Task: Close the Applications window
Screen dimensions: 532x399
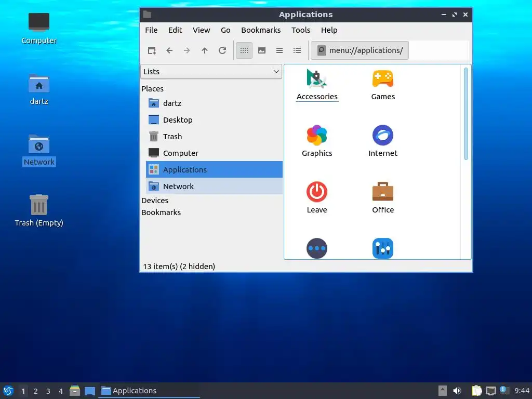Action: point(465,15)
